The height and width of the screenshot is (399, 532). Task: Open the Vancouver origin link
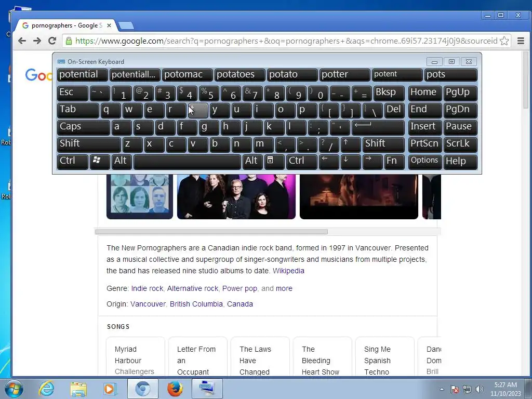tap(148, 304)
